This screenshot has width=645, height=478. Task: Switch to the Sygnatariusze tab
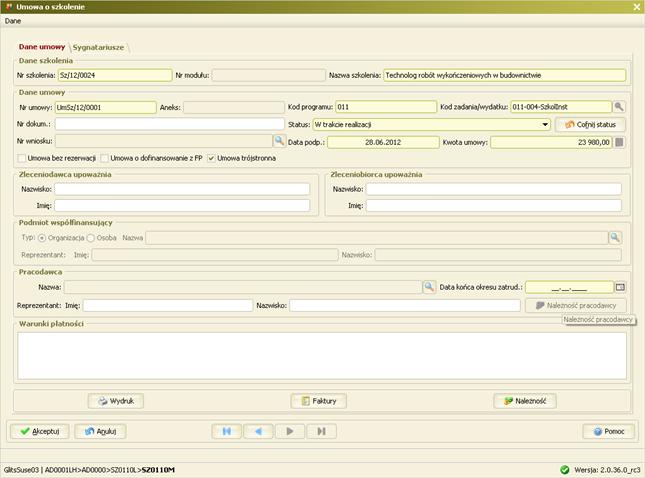click(98, 47)
